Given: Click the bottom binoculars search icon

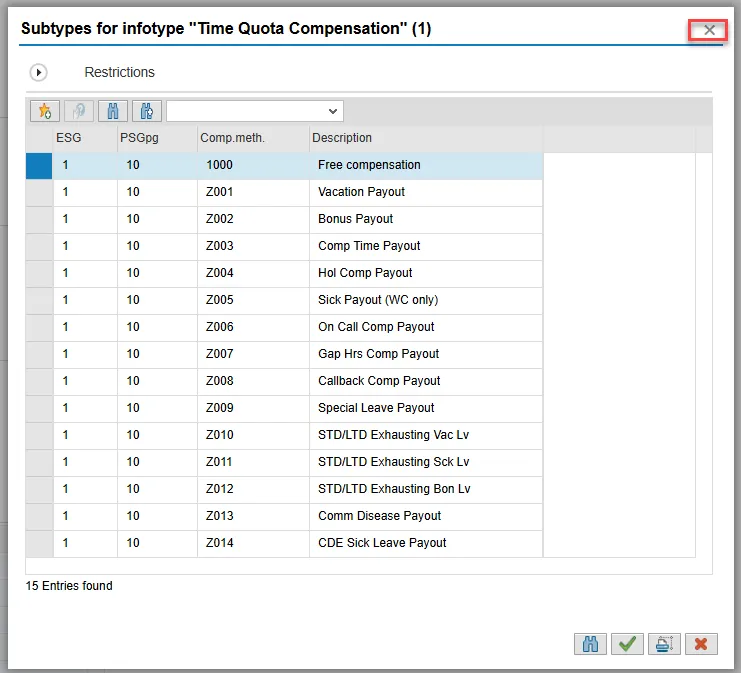Looking at the screenshot, I should click(590, 644).
